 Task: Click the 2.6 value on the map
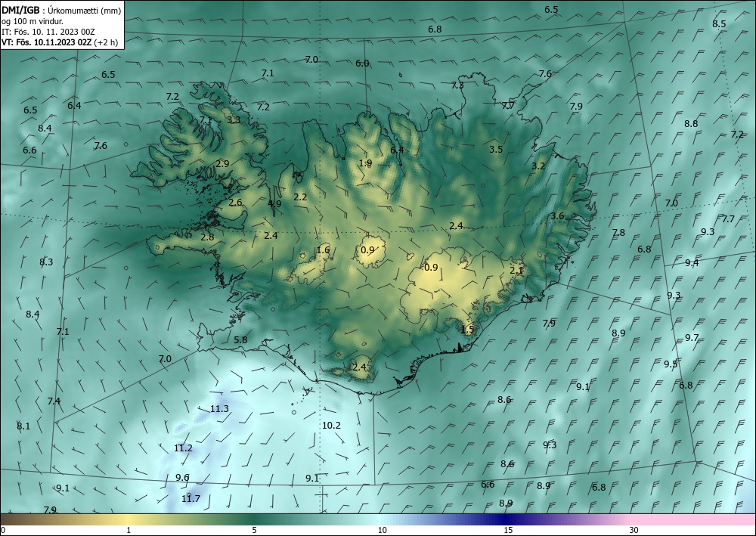click(235, 203)
